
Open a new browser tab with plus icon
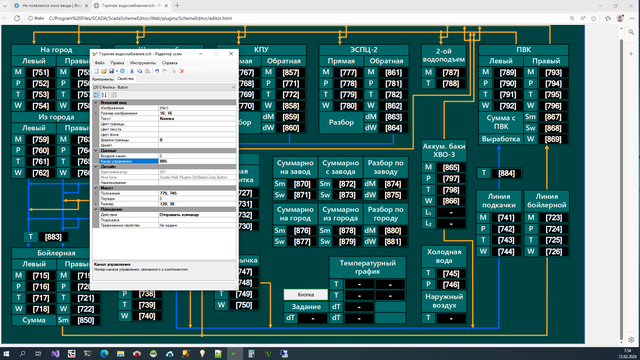pos(177,6)
